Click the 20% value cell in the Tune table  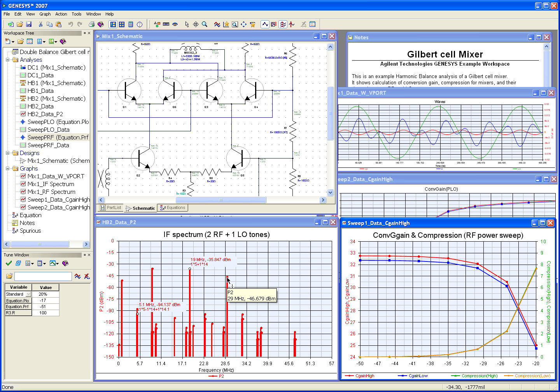pyautogui.click(x=45, y=294)
